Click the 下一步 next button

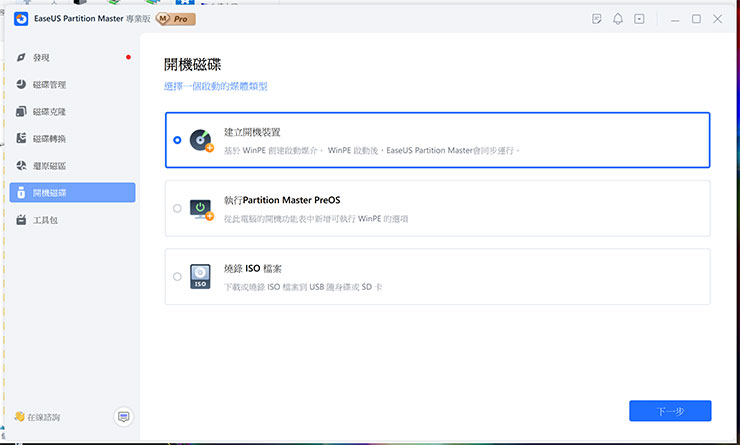point(670,411)
